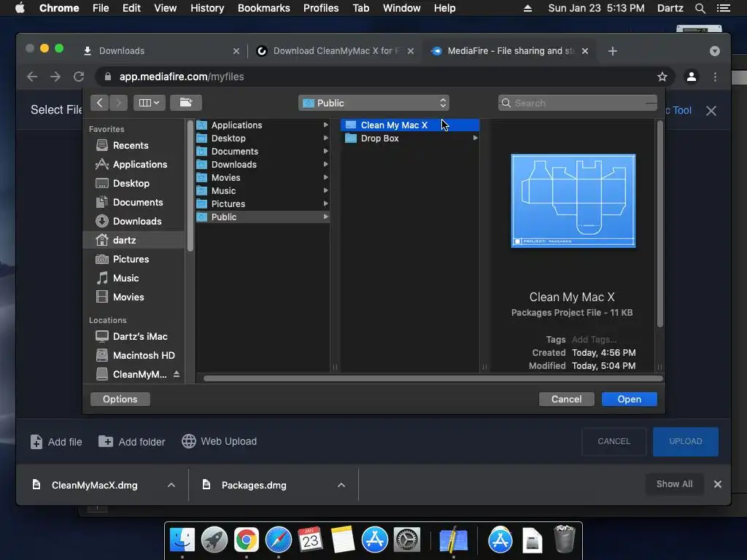Select the Clean My Mac X file
Screen dimensions: 747x560
click(x=410, y=125)
